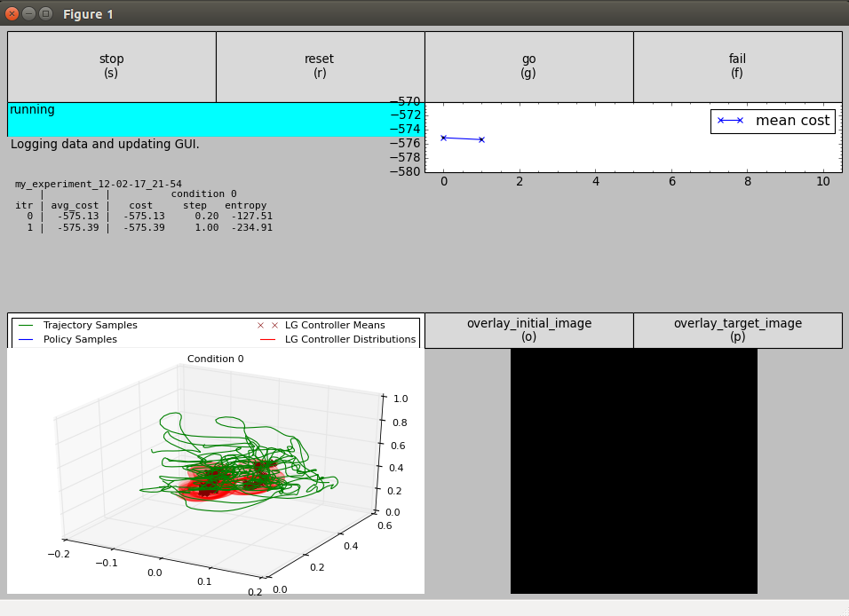
Task: Click the 'mean cost' legend entry
Action: (x=774, y=120)
